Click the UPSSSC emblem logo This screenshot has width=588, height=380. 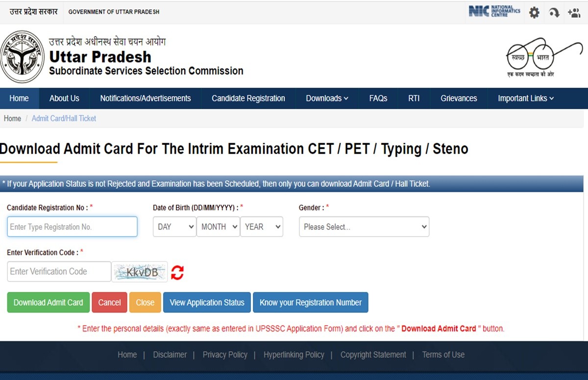(20, 56)
